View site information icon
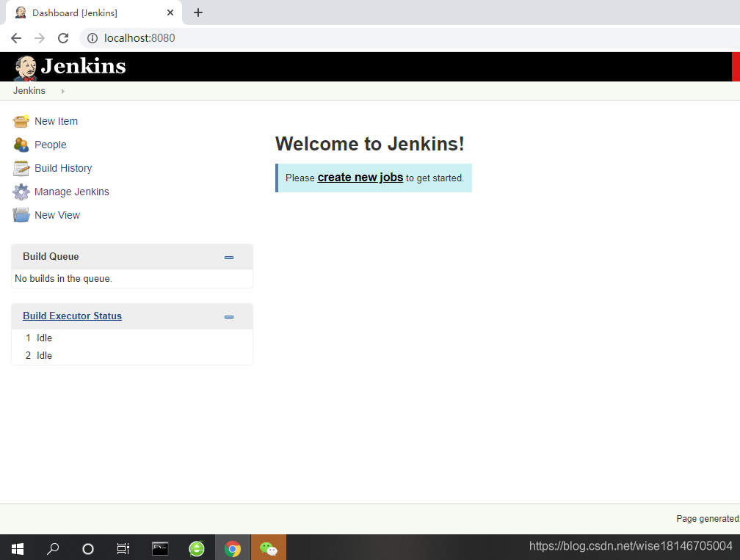Image resolution: width=740 pixels, height=560 pixels. 92,38
